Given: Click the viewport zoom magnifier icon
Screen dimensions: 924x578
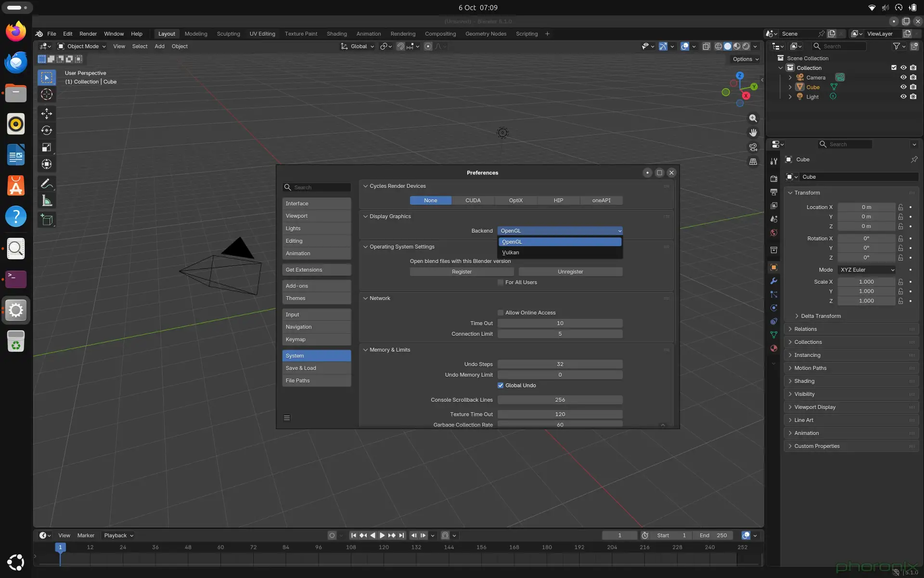Looking at the screenshot, I should pyautogui.click(x=753, y=118).
